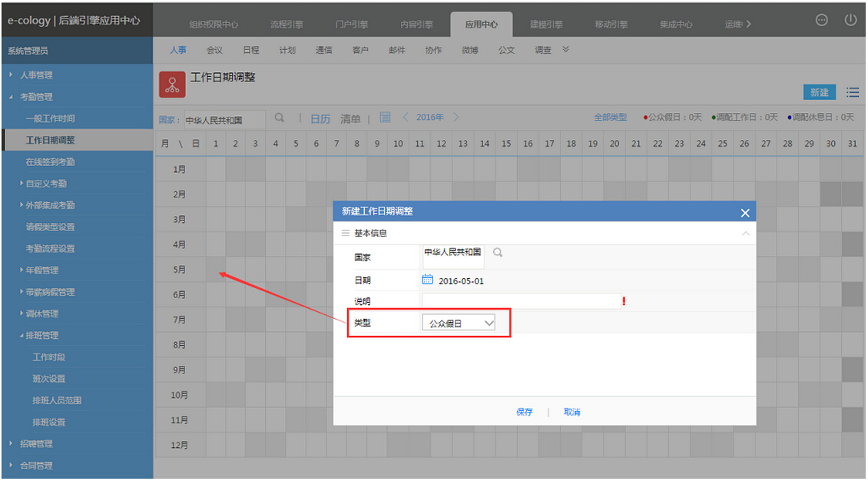This screenshot has height=481, width=868.
Task: Click the ellipsis circle icon in header
Action: click(821, 21)
